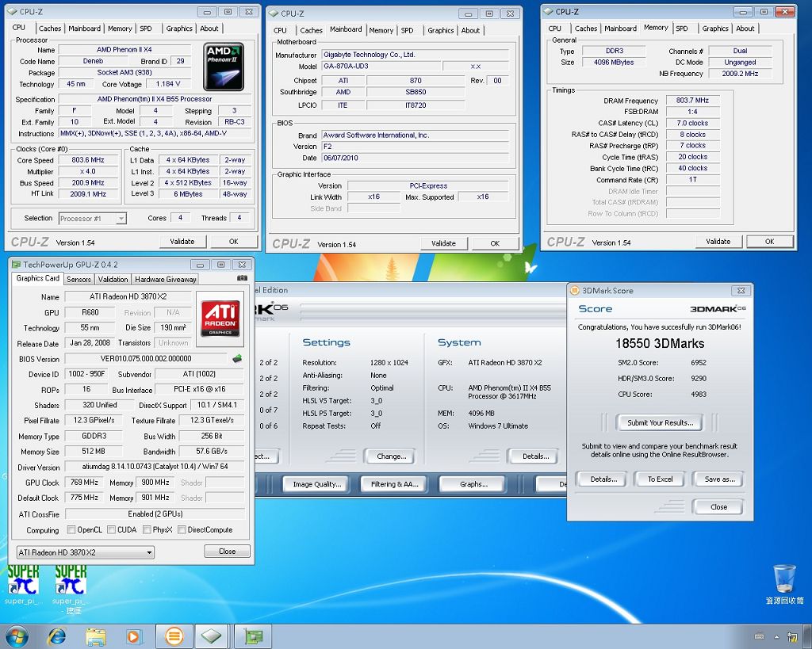
Task: Show hidden system tray icons arrow
Action: click(x=776, y=636)
